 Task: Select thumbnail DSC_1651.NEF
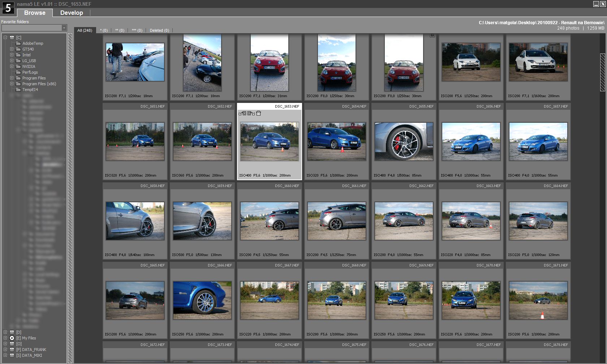point(135,141)
